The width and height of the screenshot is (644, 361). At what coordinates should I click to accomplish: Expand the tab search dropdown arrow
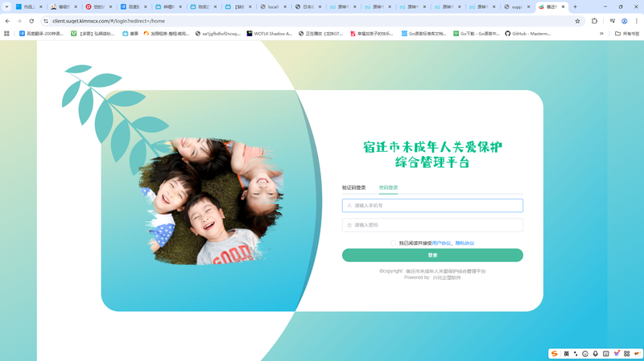coord(6,6)
